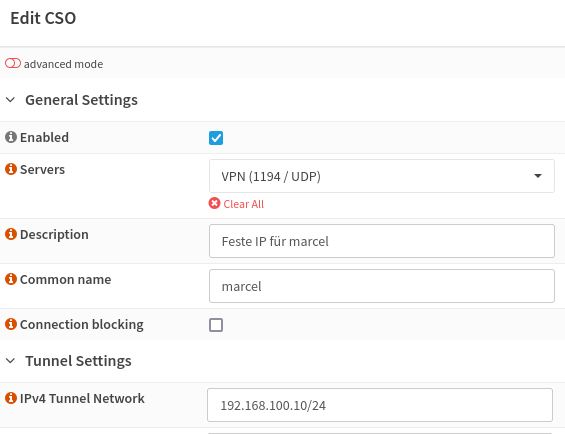The height and width of the screenshot is (434, 565).
Task: Click the info icon beside Common name
Action: coord(11,279)
